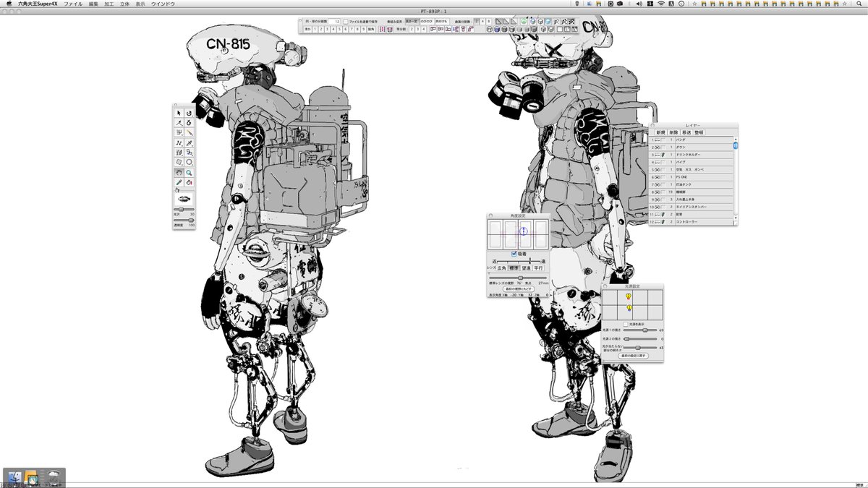Select the 機械腰 layer row
The image size is (868, 488).
pos(691,192)
